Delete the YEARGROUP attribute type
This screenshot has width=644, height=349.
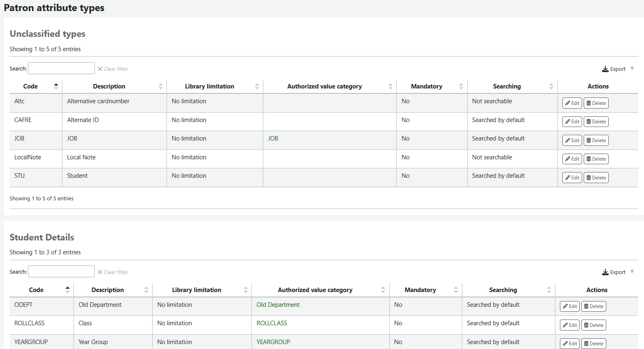pyautogui.click(x=593, y=344)
